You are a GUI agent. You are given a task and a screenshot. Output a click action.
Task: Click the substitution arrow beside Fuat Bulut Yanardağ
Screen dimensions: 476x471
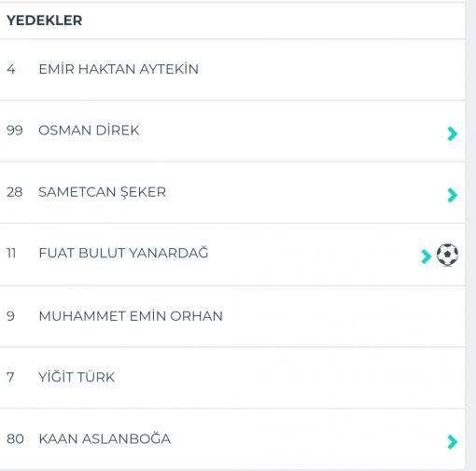pyautogui.click(x=427, y=256)
